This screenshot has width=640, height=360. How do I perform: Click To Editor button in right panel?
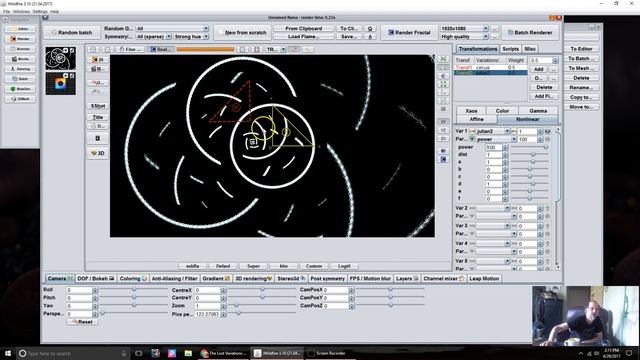click(581, 49)
